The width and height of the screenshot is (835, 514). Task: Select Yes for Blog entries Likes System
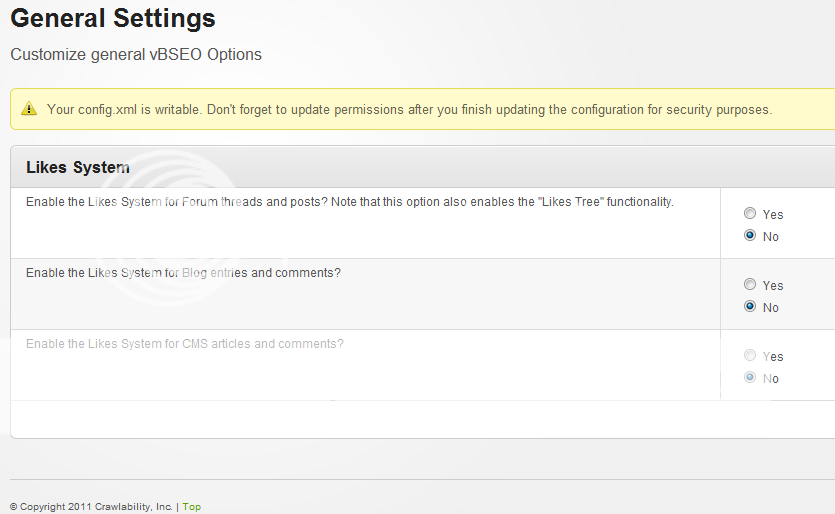point(750,284)
